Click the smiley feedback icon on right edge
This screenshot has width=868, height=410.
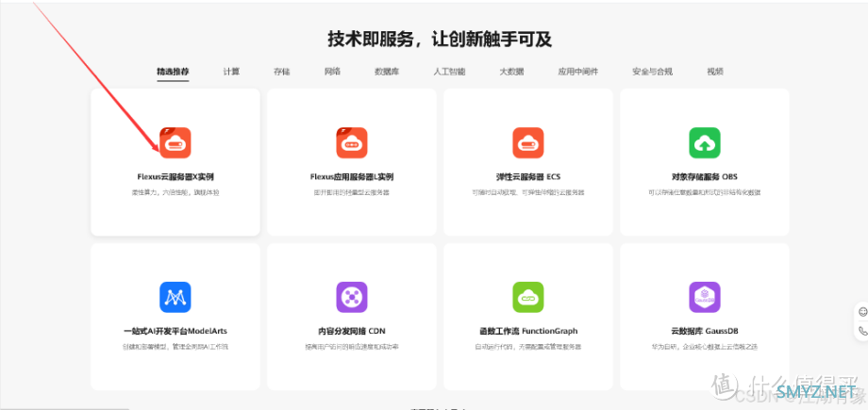(x=863, y=312)
